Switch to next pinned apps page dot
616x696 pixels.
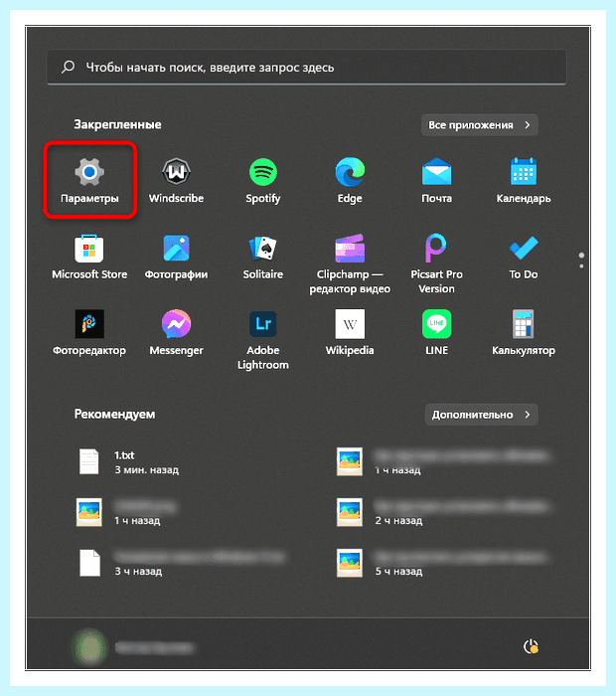(581, 265)
